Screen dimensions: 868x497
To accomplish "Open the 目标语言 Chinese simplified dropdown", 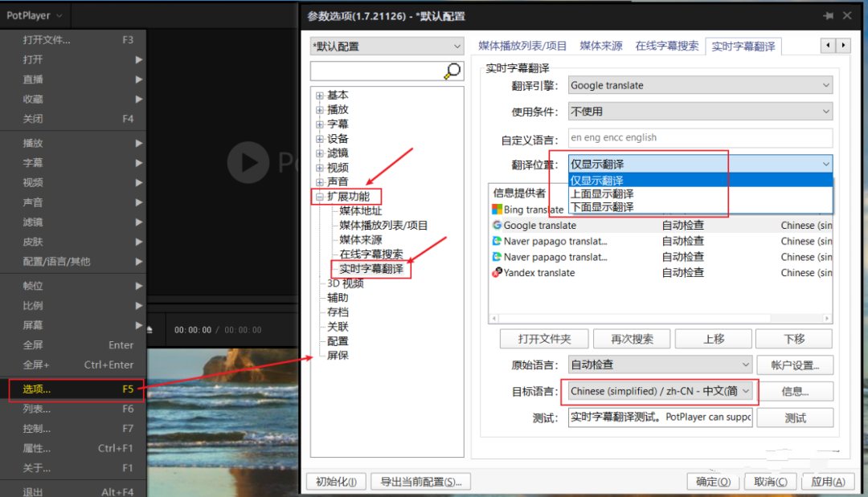I will pyautogui.click(x=660, y=391).
